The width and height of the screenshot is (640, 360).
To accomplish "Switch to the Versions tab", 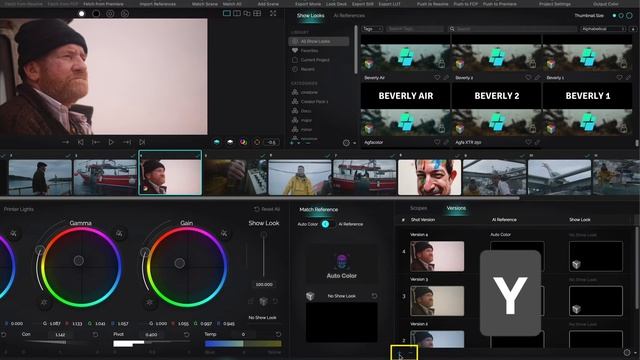I will 456,208.
